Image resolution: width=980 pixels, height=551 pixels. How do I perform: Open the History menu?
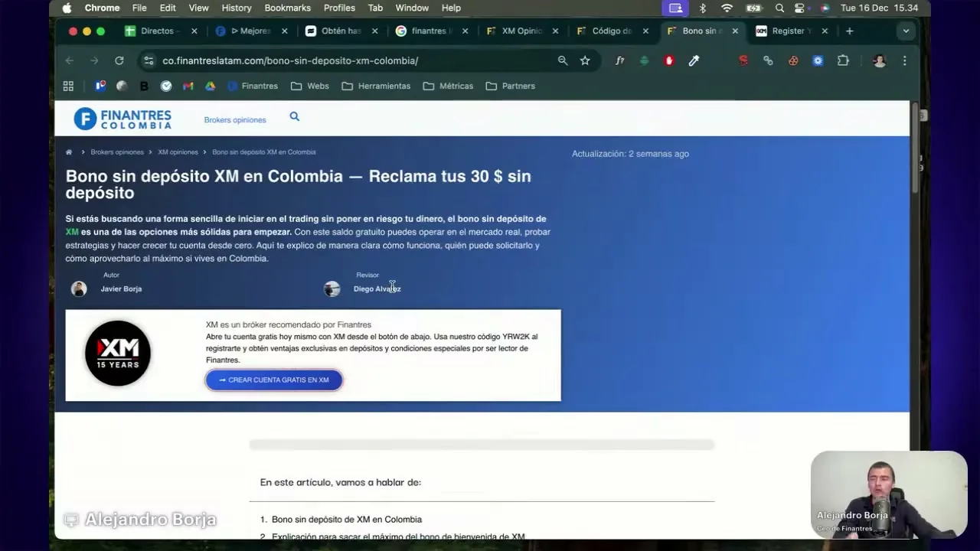point(237,8)
